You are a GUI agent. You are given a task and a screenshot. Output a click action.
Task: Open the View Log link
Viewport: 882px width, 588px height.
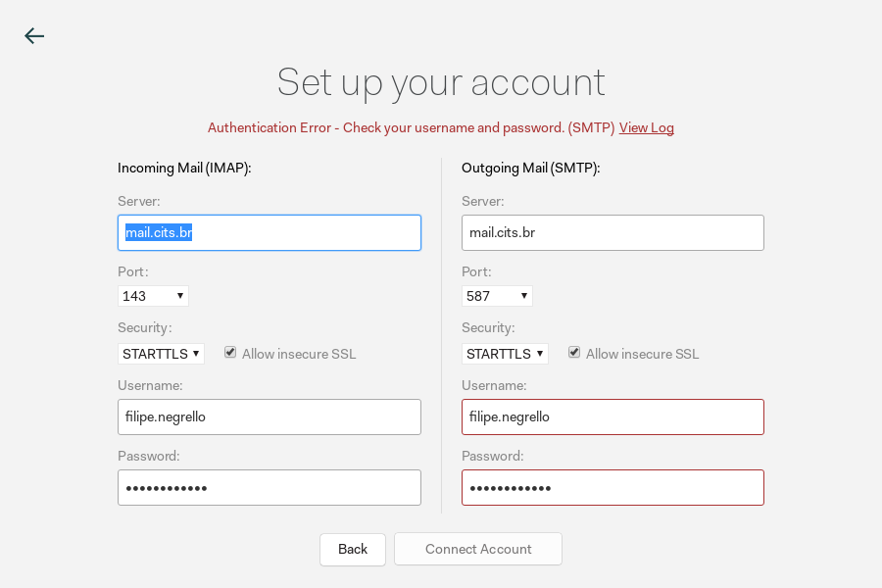tap(647, 127)
